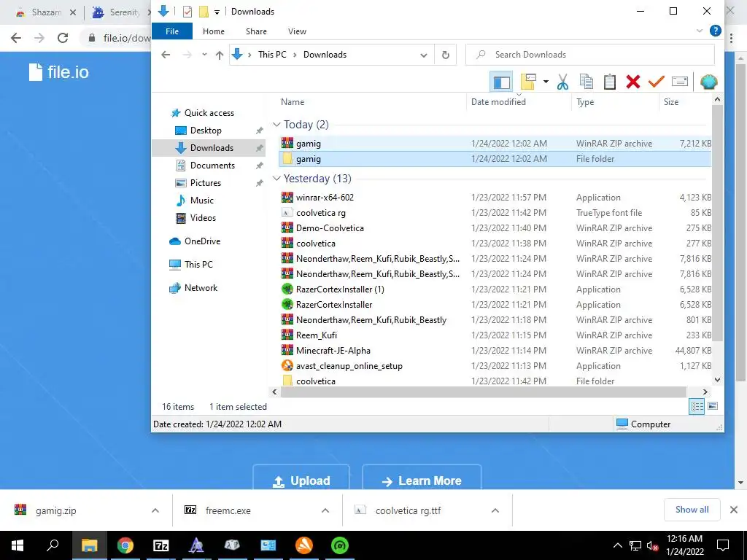Open Videos in navigation pane
The image size is (747, 560).
tap(203, 217)
